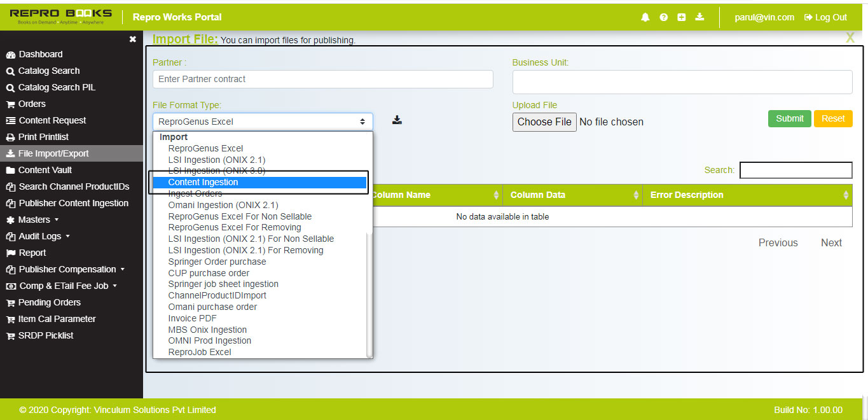
Task: Click the add (plus) icon in header
Action: 682,17
